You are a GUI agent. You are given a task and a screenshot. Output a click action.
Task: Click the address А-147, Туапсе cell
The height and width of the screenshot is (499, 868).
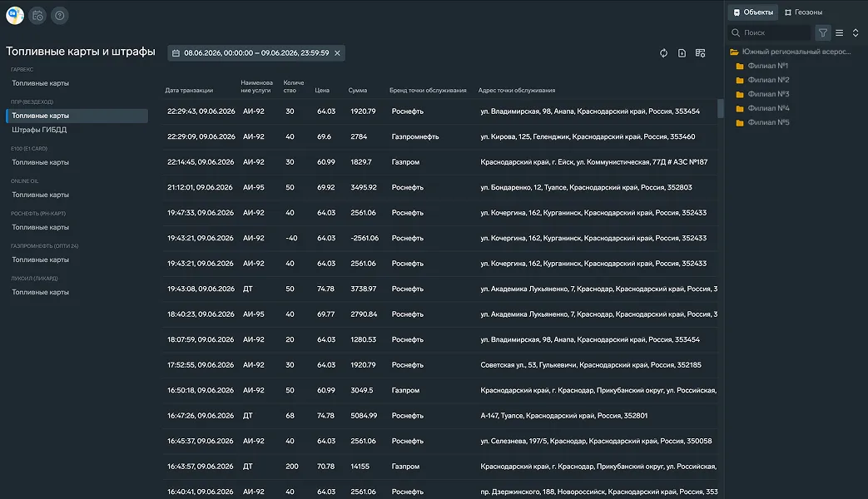(563, 416)
